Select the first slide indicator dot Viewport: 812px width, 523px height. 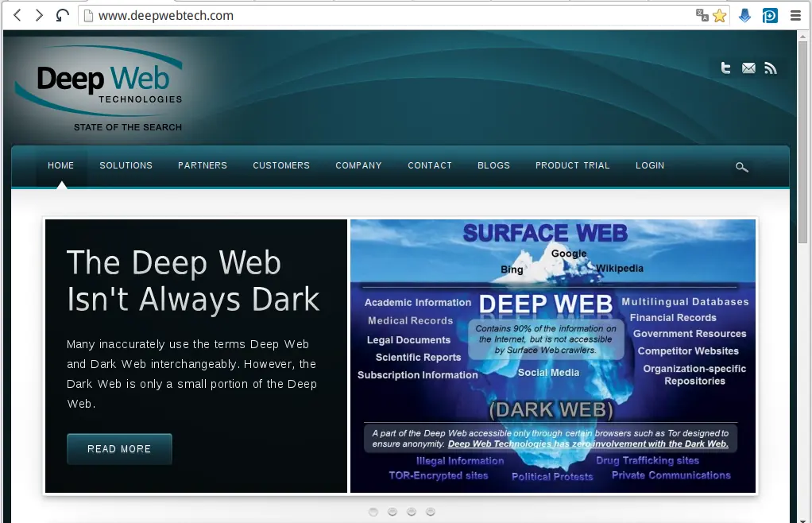(373, 512)
